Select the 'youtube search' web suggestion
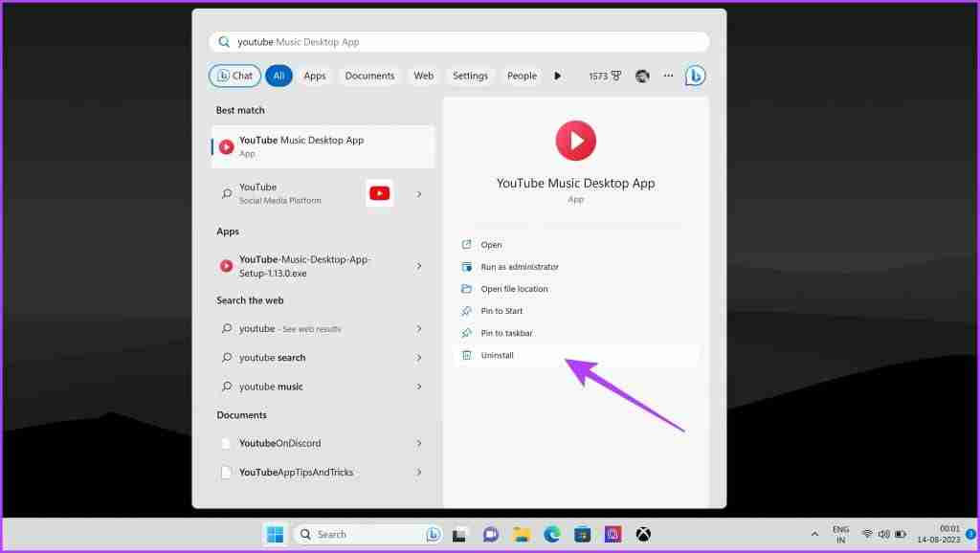This screenshot has width=980, height=553. (323, 358)
